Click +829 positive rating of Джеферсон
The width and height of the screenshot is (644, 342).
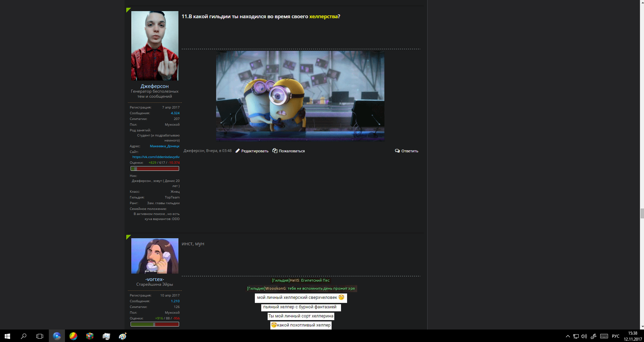152,163
